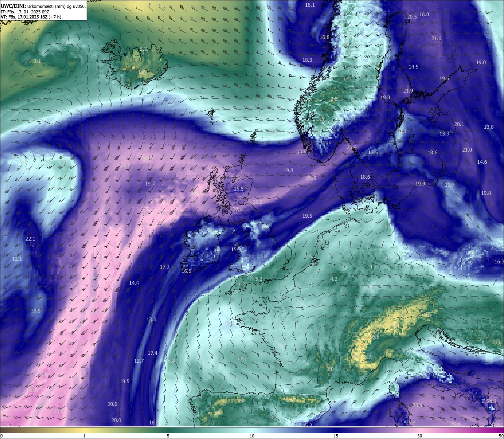Click the 18.1 value at the top edge
Screen dimensions: 504x439
click(x=310, y=5)
